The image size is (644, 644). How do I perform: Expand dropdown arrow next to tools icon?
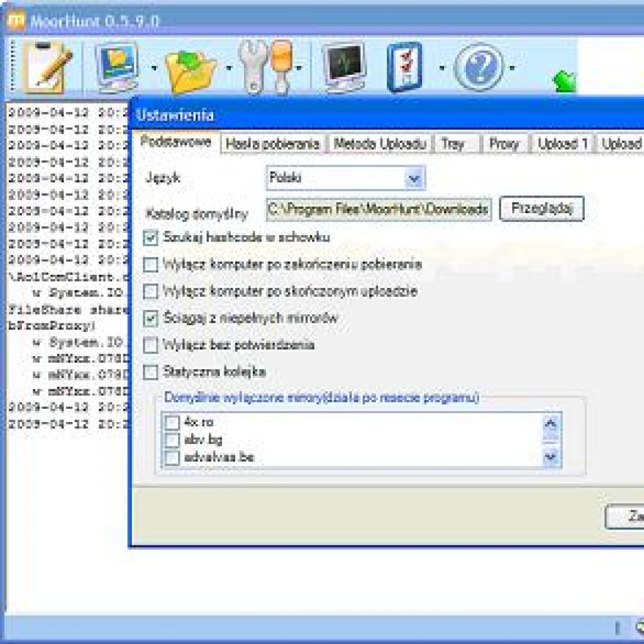(x=299, y=68)
